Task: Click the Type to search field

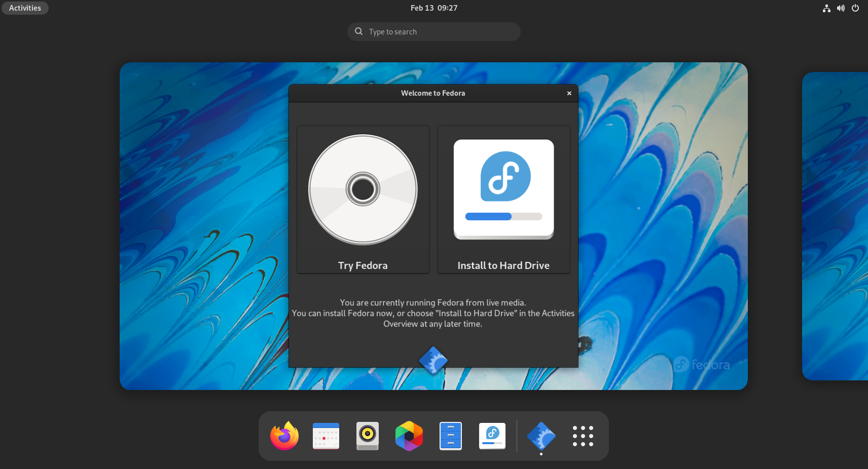Action: point(433,31)
